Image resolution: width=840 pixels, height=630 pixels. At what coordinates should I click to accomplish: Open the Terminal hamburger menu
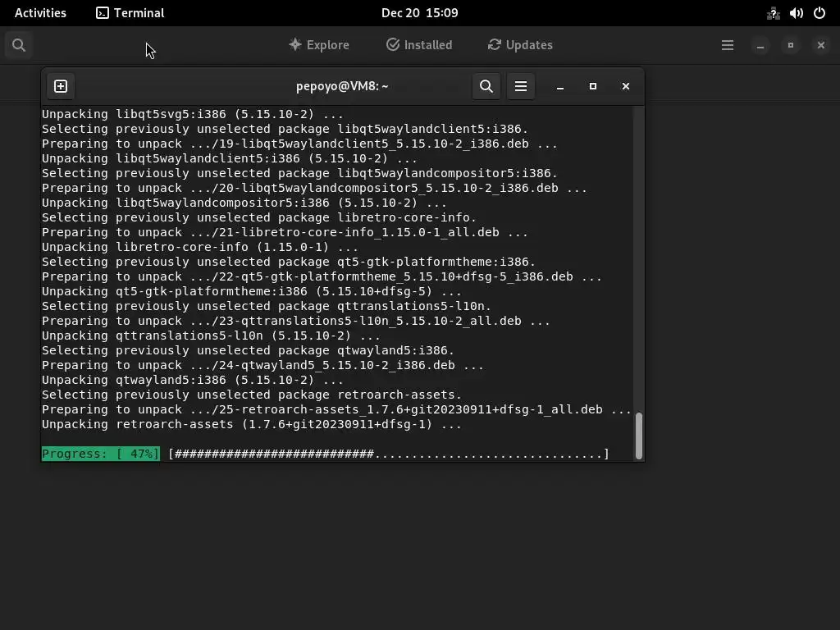(x=521, y=86)
